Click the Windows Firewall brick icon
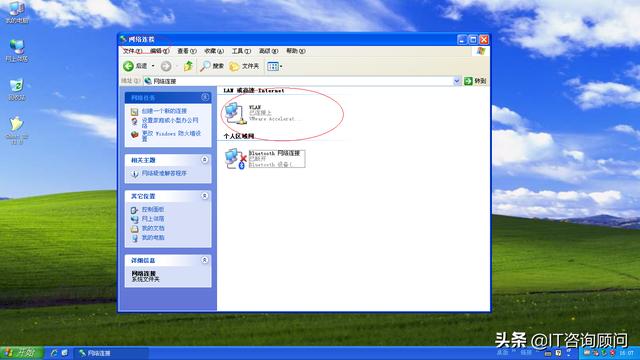The height and width of the screenshot is (360, 640). (135, 134)
